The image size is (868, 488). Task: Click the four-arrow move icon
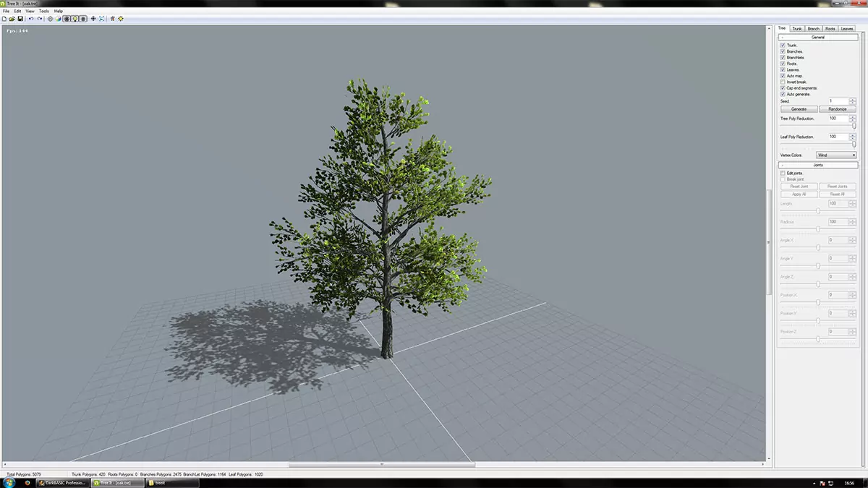93,19
